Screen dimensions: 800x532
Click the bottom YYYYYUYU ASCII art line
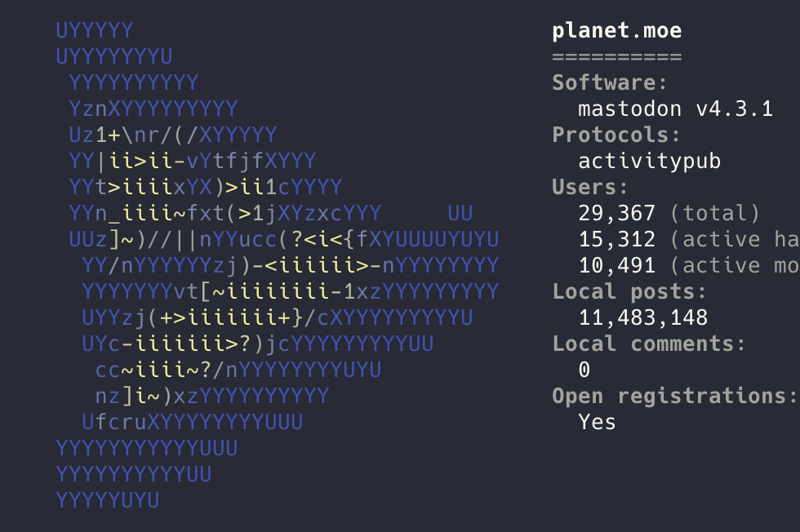(x=108, y=500)
